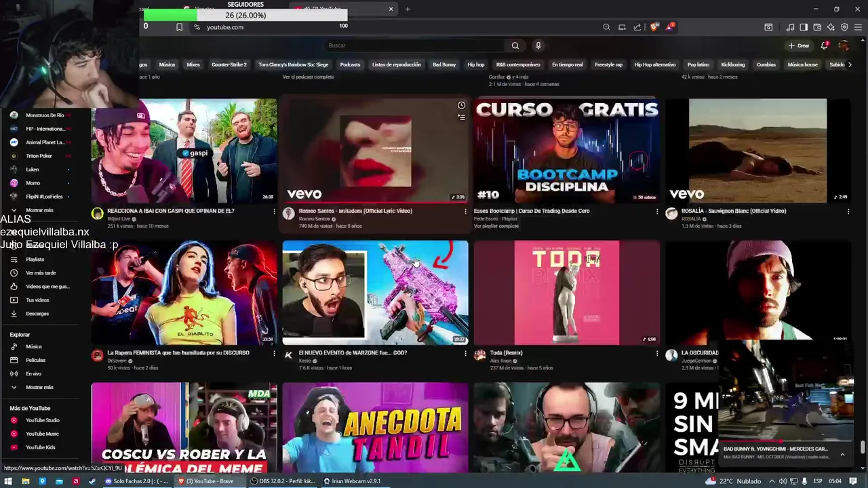
Task: Open ROSALÍA Sauvignon Blanc video thumbnail
Action: 757,150
